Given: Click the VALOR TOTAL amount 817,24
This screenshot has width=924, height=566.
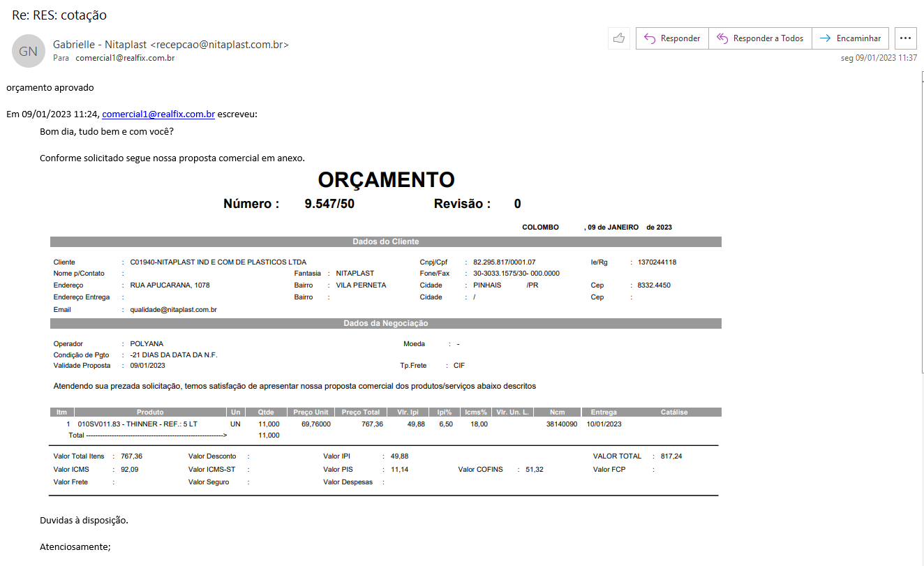Looking at the screenshot, I should 671,456.
